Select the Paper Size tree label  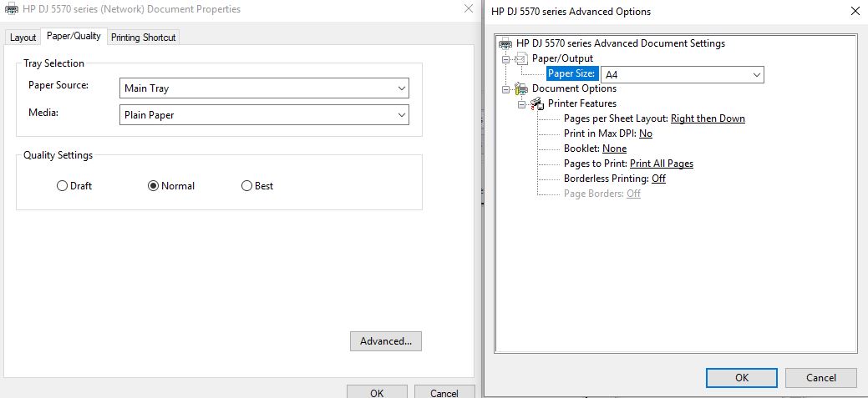(572, 73)
